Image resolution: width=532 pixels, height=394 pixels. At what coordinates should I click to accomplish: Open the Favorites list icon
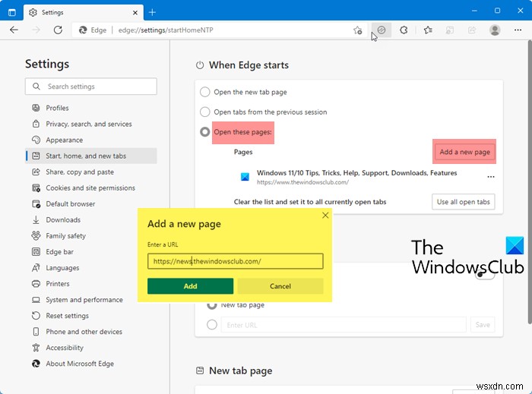coord(428,30)
